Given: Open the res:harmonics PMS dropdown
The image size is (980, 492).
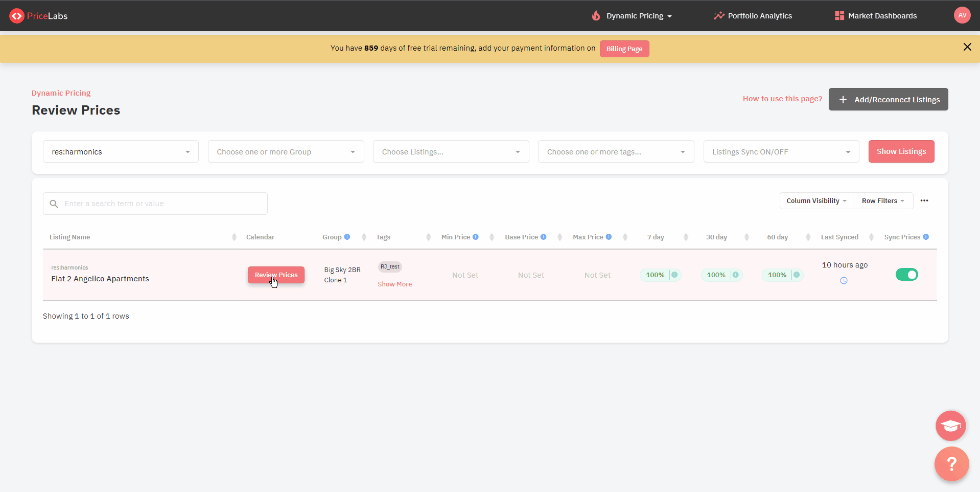Looking at the screenshot, I should coord(121,151).
